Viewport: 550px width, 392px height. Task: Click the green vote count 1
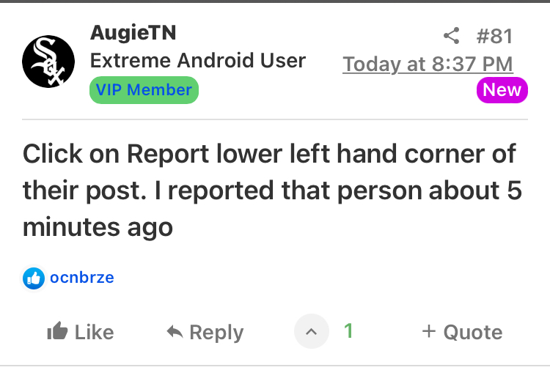[348, 331]
